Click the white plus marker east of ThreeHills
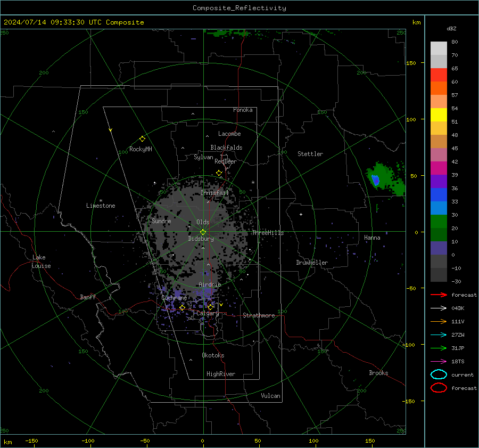Viewport: 479px width, 448px height. (x=301, y=214)
